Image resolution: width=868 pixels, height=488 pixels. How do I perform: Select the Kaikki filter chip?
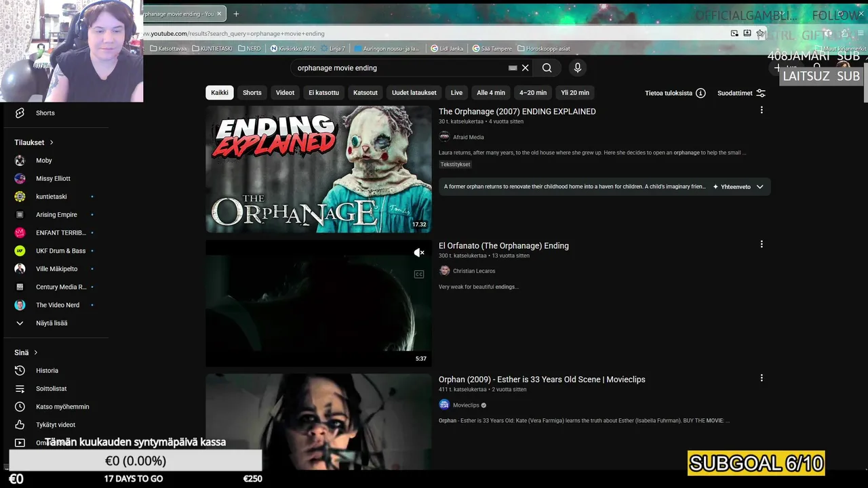(x=220, y=93)
